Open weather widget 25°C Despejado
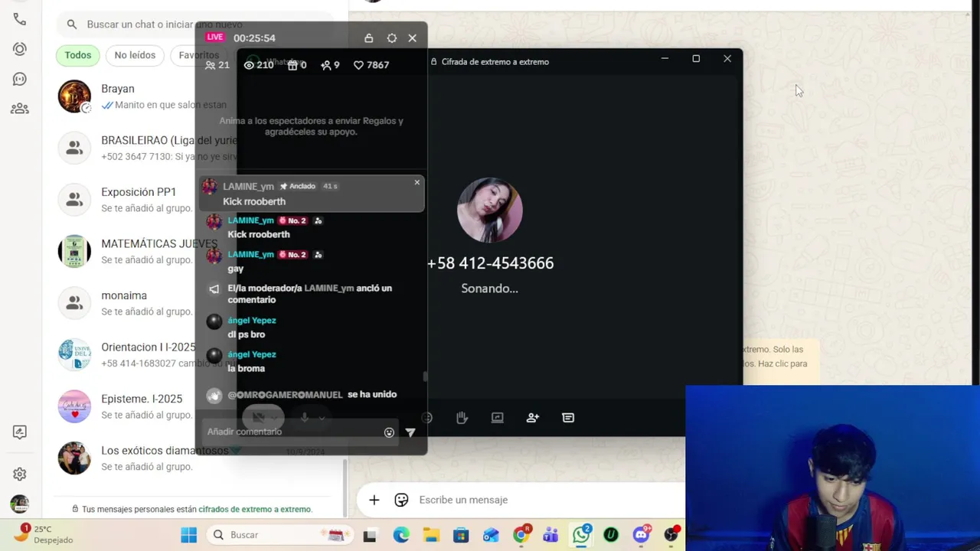This screenshot has width=980, height=551. [44, 534]
